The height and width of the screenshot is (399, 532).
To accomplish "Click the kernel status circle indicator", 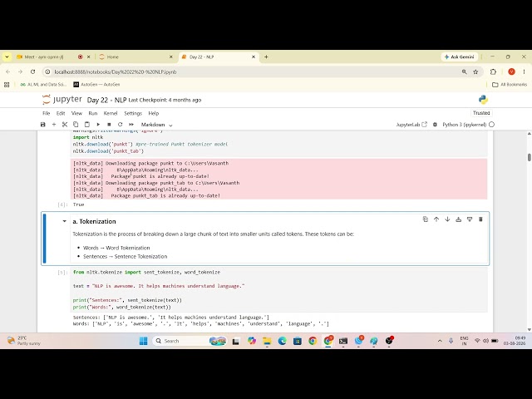I will point(491,125).
